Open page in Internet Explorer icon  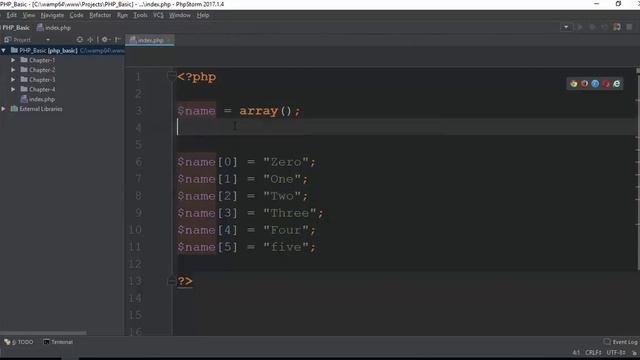[x=616, y=84]
